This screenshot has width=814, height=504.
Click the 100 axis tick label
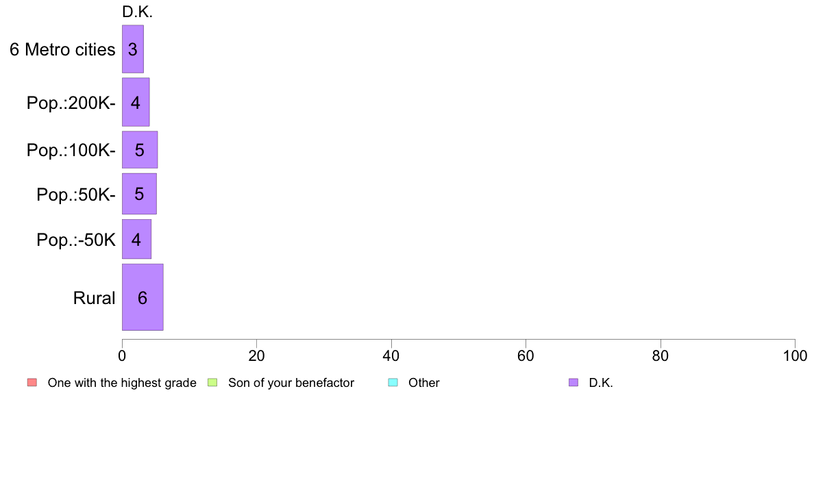(x=795, y=356)
